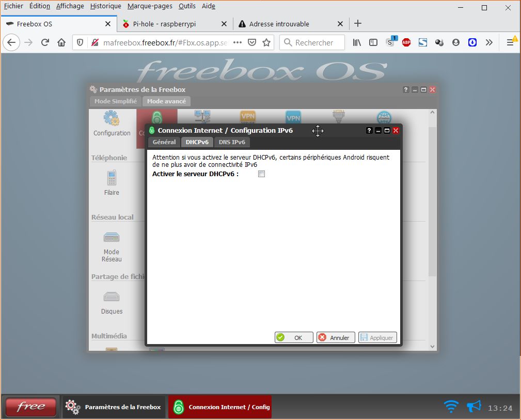Save page to Pocket
Image resolution: width=521 pixels, height=420 pixels.
click(x=252, y=42)
